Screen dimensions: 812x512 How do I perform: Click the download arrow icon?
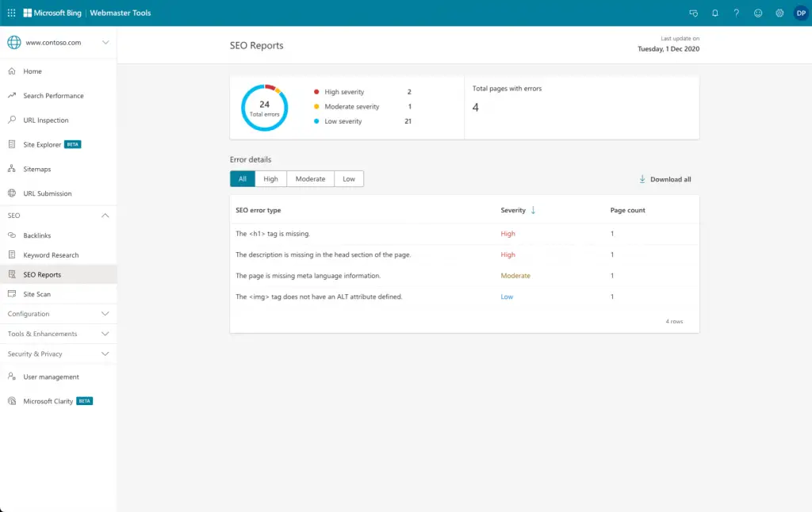click(x=642, y=179)
